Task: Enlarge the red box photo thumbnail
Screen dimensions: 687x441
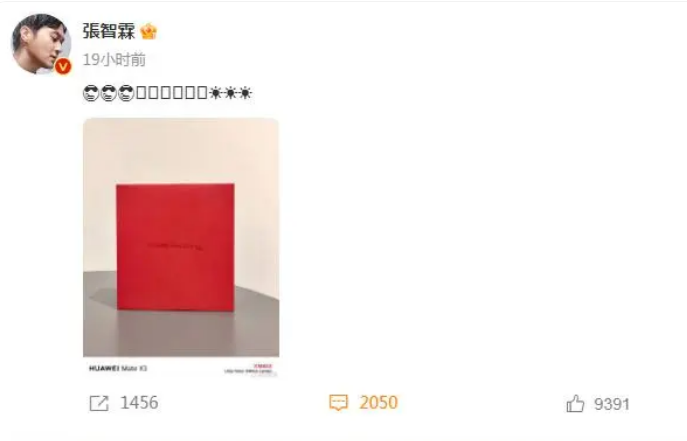Action: (x=181, y=247)
